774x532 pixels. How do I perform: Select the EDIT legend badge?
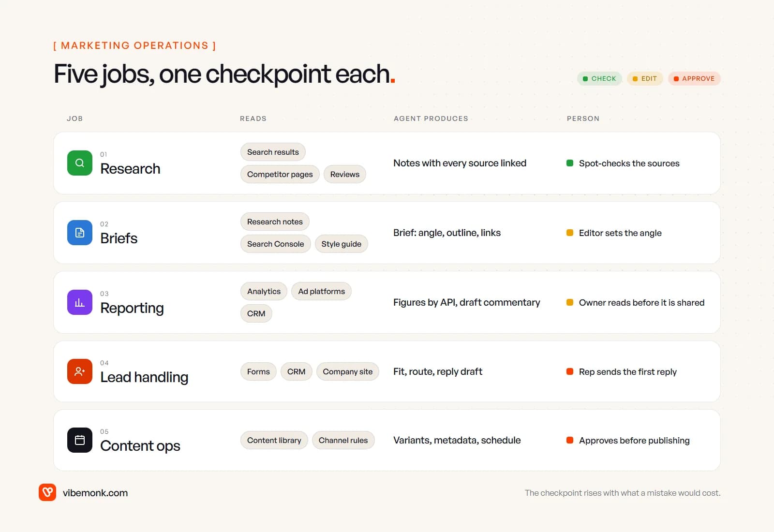[x=645, y=78]
